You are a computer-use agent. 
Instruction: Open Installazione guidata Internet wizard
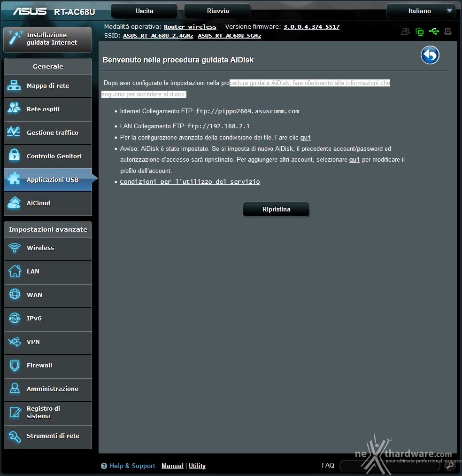point(47,39)
